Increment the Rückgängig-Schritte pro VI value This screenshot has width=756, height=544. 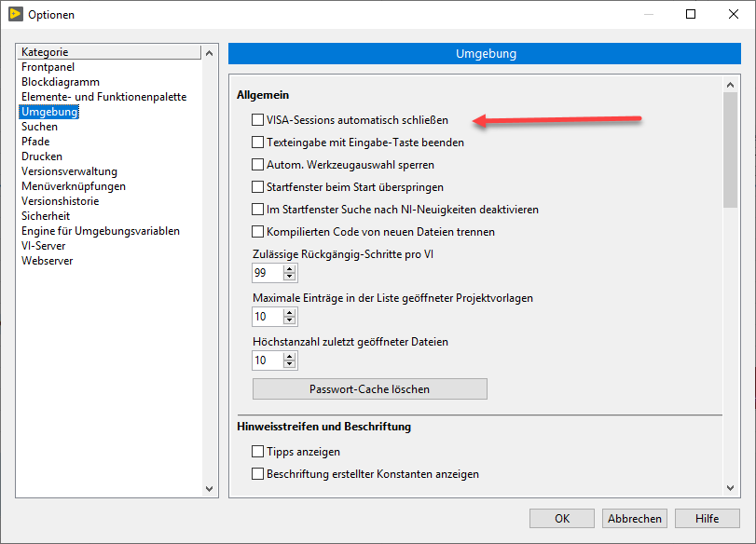pyautogui.click(x=290, y=268)
